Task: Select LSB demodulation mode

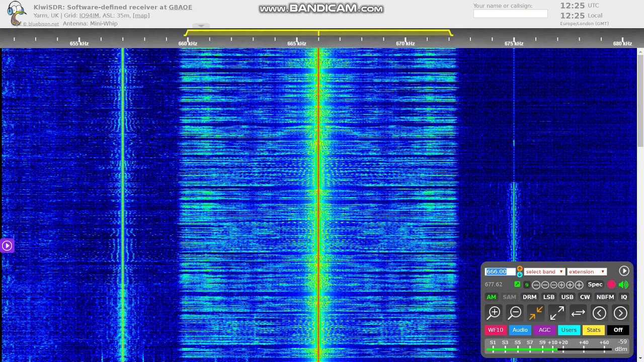Action: [x=549, y=297]
